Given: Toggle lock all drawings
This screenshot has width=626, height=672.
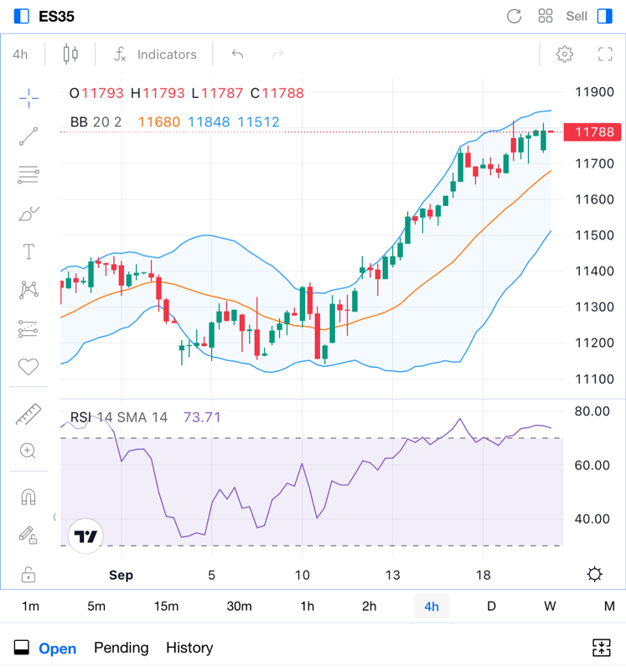Looking at the screenshot, I should [28, 574].
